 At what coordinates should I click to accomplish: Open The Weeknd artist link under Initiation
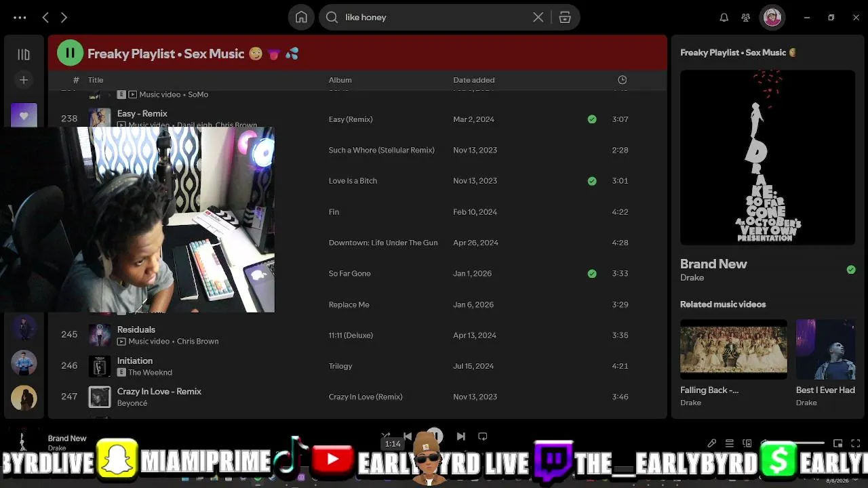[150, 373]
